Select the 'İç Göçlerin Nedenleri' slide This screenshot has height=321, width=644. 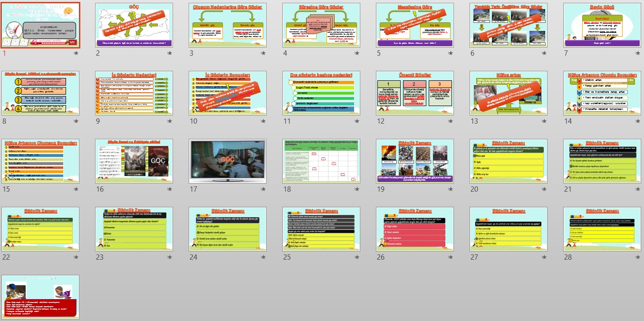point(134,93)
